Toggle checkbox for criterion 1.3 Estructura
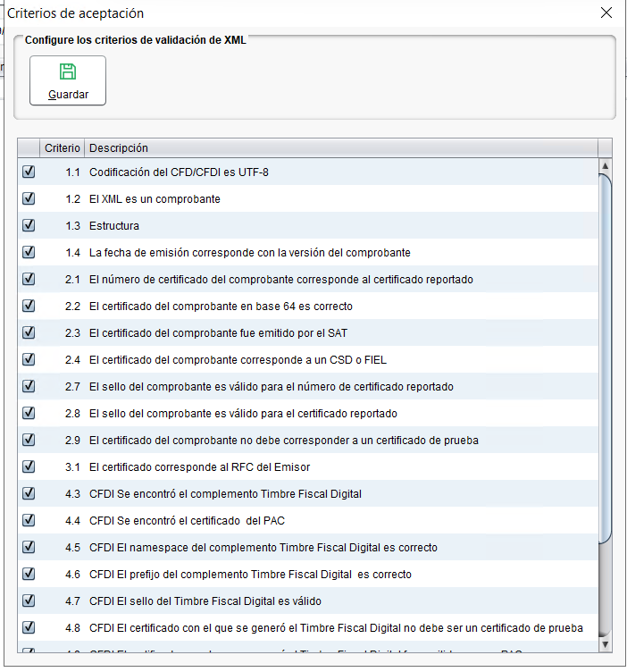The image size is (627, 672). 29,226
